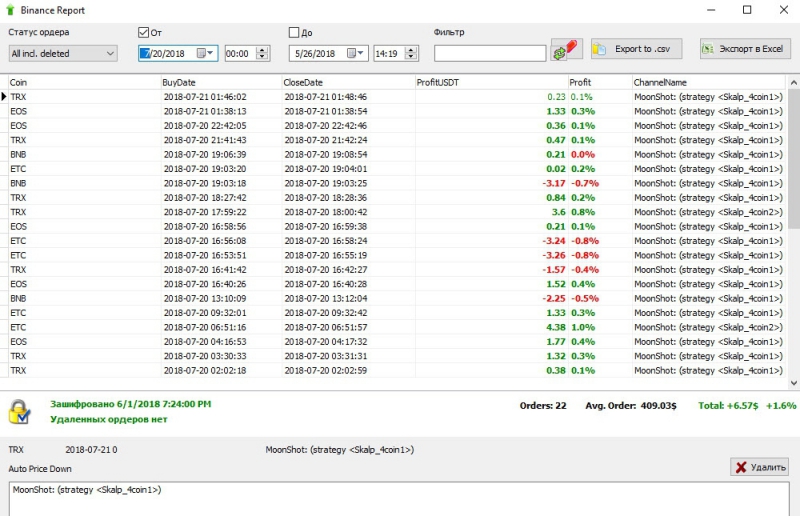800x516 pixels.
Task: Click ProfitUSDT value -3.26
Action: coord(554,255)
